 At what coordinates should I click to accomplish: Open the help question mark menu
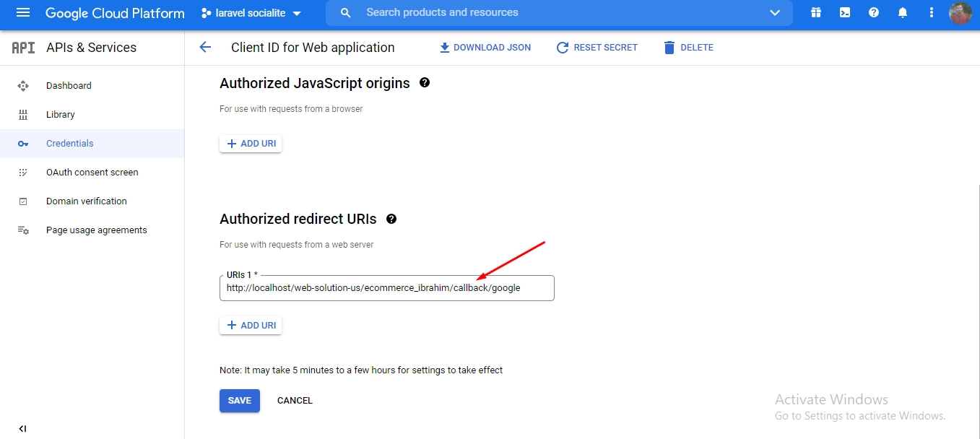(874, 12)
